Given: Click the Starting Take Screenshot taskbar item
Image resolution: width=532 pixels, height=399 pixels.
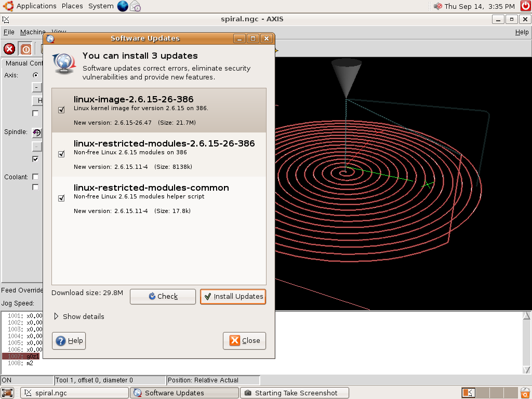Looking at the screenshot, I should click(295, 393).
